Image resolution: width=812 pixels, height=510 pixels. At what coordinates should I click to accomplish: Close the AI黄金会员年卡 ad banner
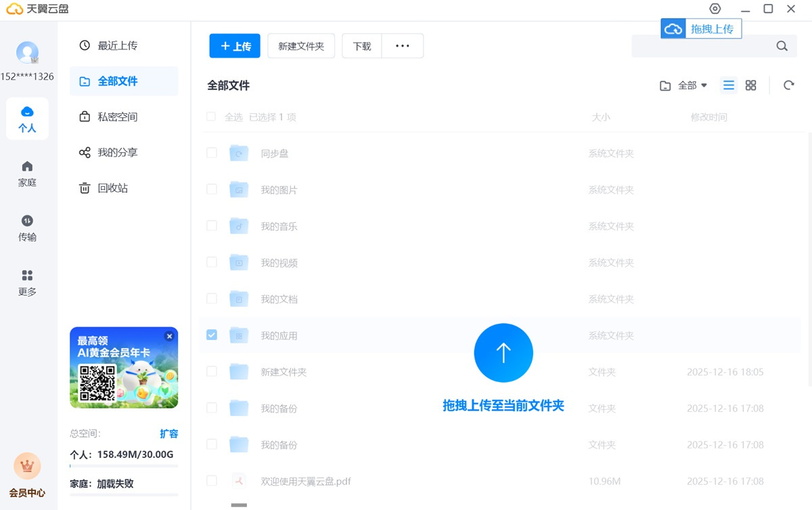pos(170,336)
